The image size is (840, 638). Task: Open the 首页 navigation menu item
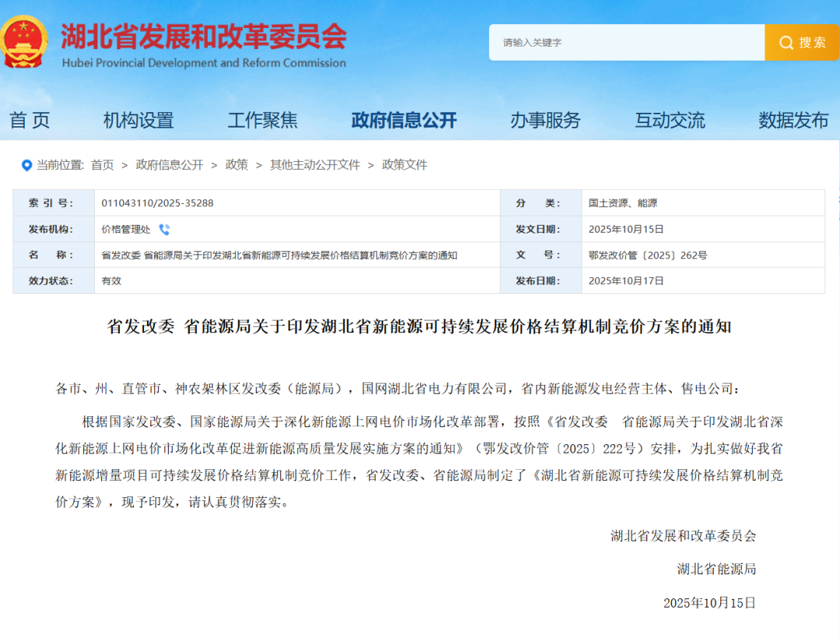tap(30, 120)
